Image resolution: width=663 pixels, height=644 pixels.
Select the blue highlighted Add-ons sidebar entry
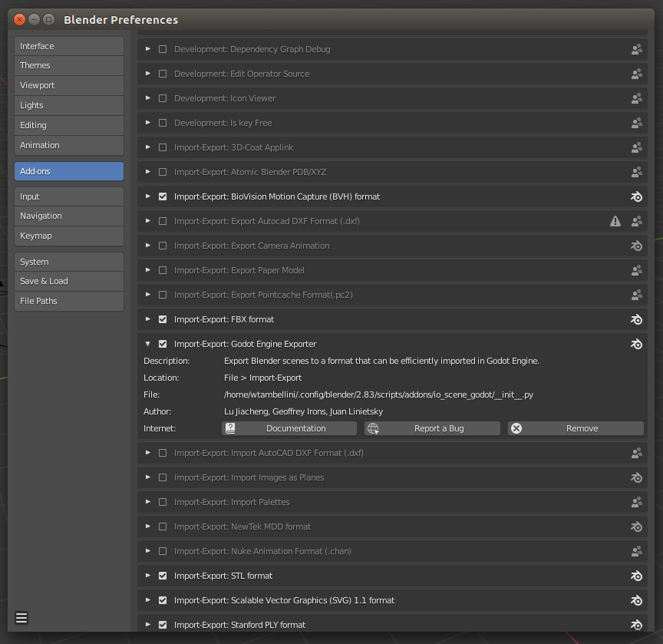tap(68, 171)
